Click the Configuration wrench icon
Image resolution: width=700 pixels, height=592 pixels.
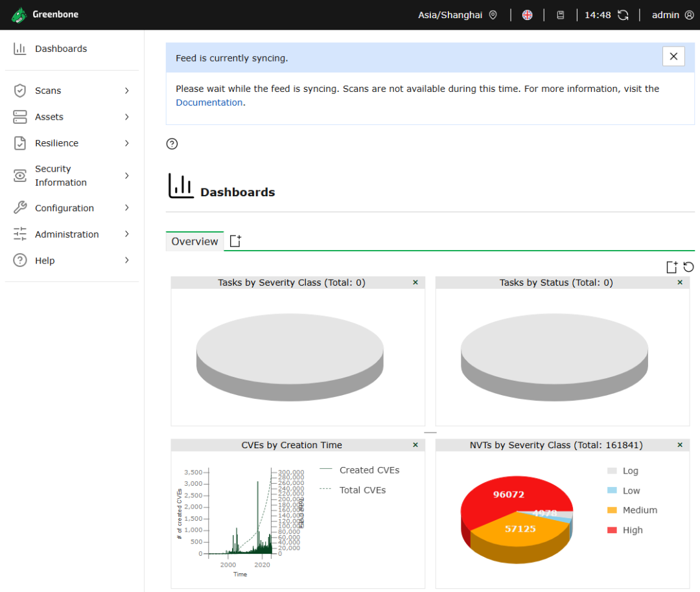coord(19,208)
